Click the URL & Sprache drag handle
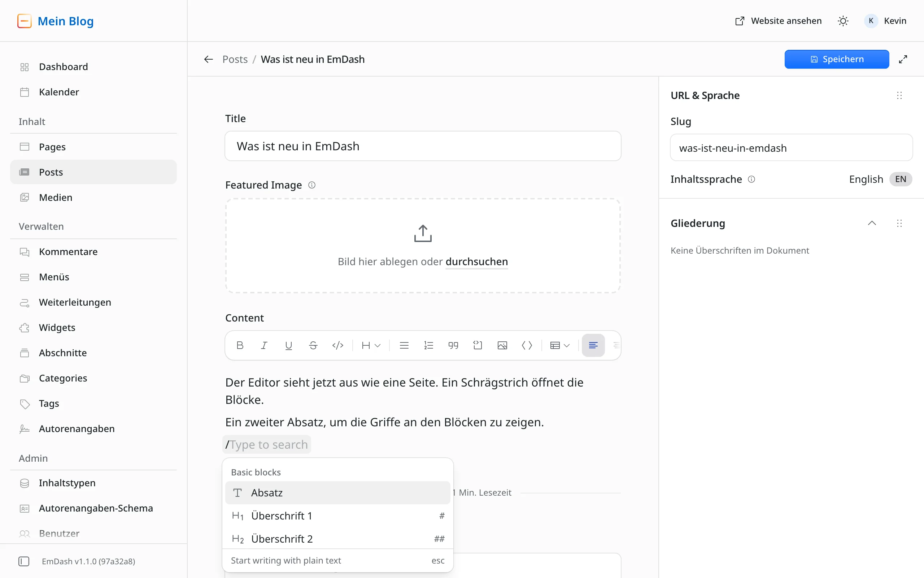Screen dimensions: 924x578 [x=899, y=95]
